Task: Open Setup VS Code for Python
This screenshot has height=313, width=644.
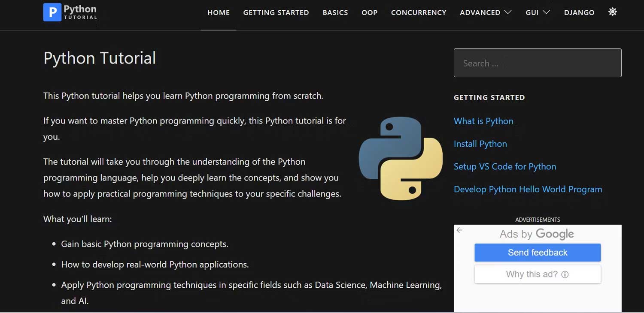Action: tap(505, 167)
